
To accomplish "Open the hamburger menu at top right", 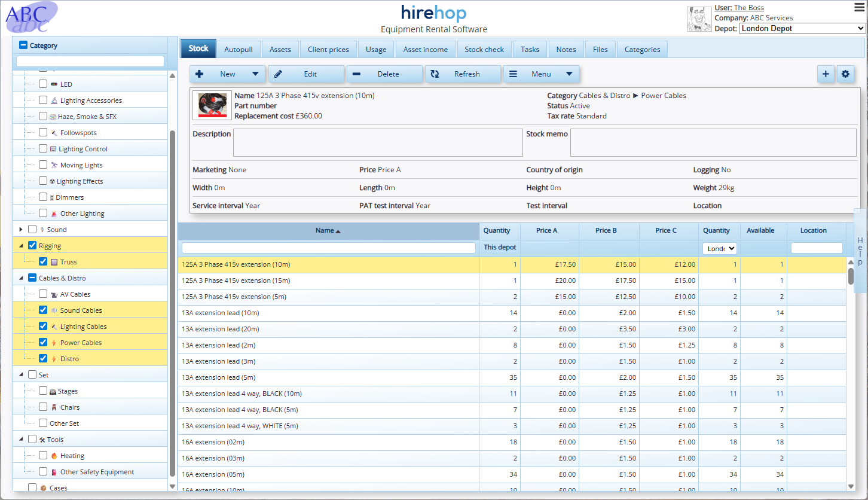I will (x=859, y=7).
